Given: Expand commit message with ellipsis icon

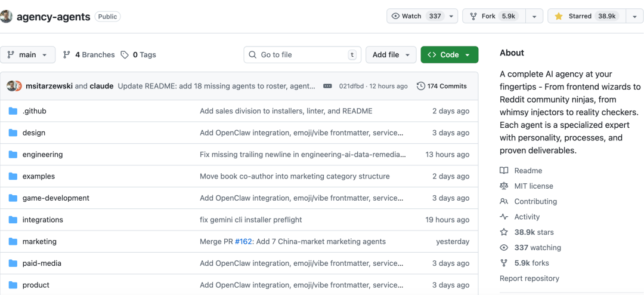Looking at the screenshot, I should coord(327,86).
